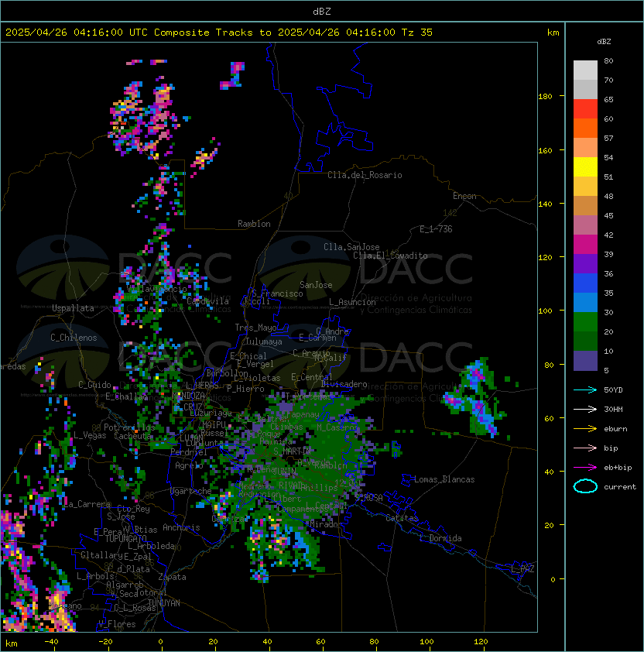
Task: Click the 'L_Dormida' map label
Action: (x=440, y=538)
